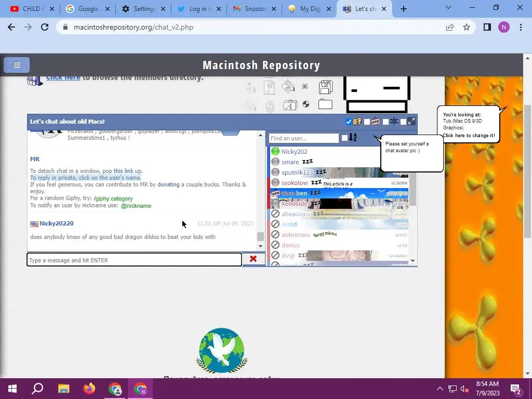
Task: Clear the message with the red X
Action: 253,259
